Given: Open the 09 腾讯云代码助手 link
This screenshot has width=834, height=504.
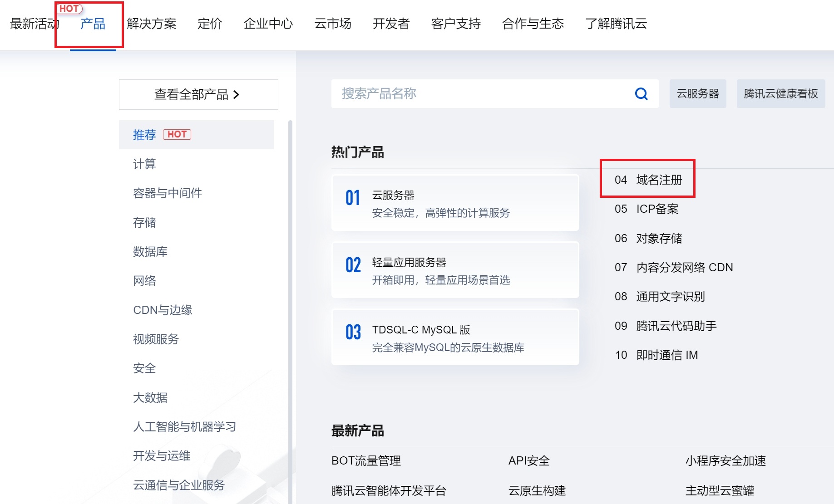Looking at the screenshot, I should [666, 326].
